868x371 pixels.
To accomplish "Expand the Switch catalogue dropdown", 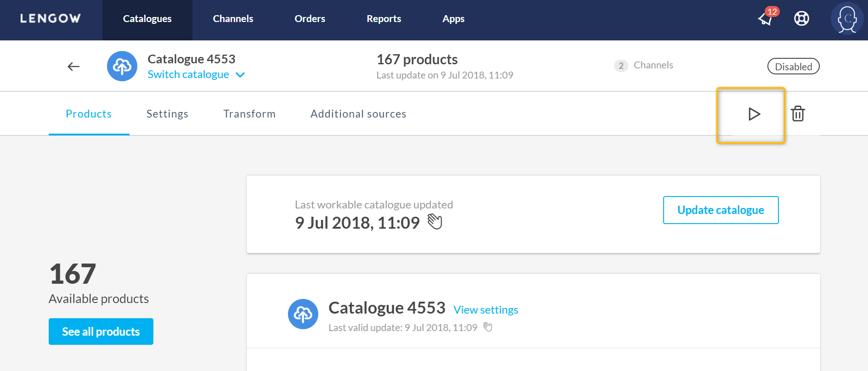I will (x=188, y=74).
